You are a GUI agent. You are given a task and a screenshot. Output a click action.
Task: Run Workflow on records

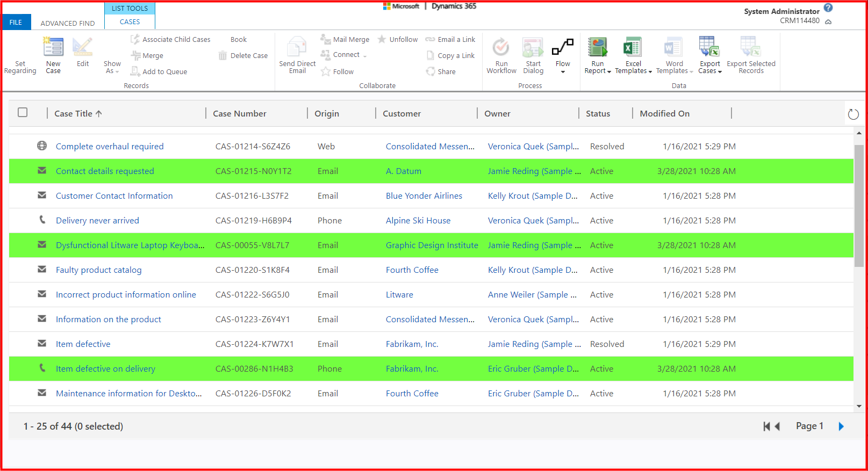[501, 55]
